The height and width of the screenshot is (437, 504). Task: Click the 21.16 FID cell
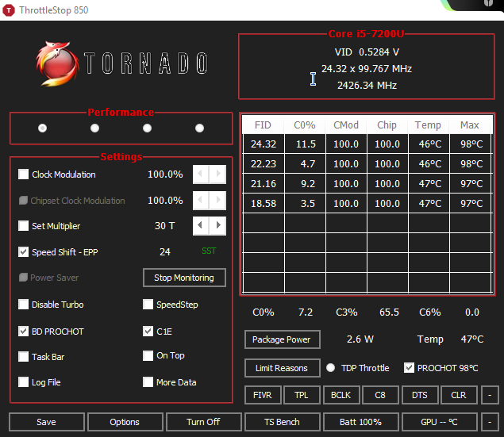point(264,184)
